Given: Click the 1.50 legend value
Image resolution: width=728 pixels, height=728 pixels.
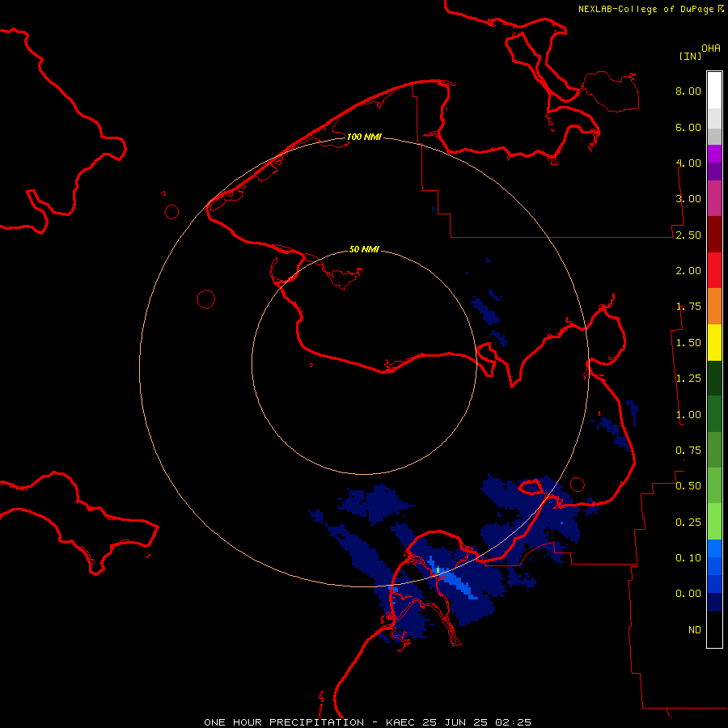Looking at the screenshot, I should point(688,343).
